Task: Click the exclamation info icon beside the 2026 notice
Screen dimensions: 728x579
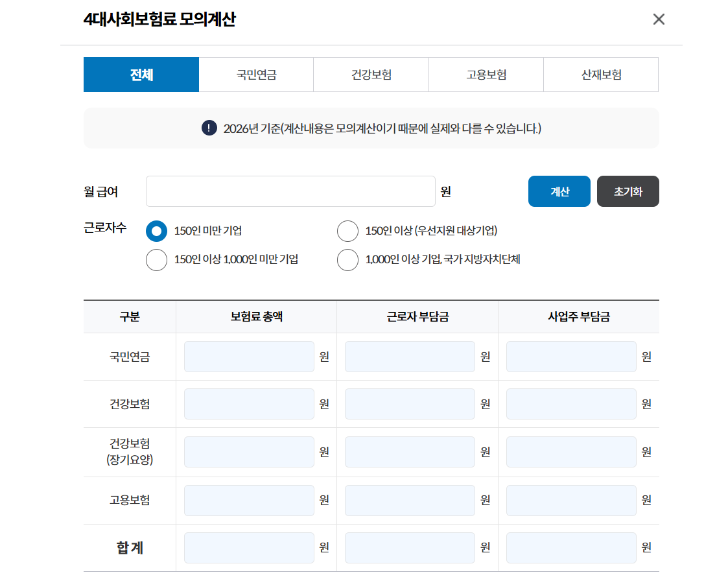Action: pyautogui.click(x=208, y=128)
